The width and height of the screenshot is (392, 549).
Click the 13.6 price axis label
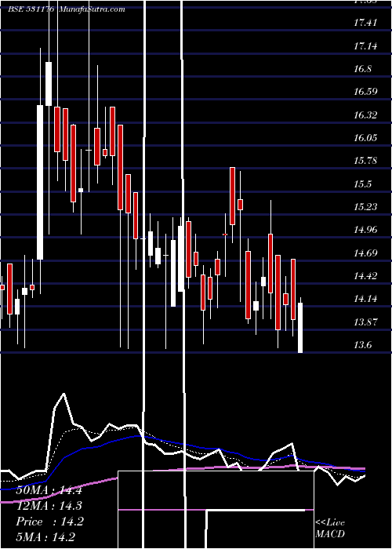point(362,345)
